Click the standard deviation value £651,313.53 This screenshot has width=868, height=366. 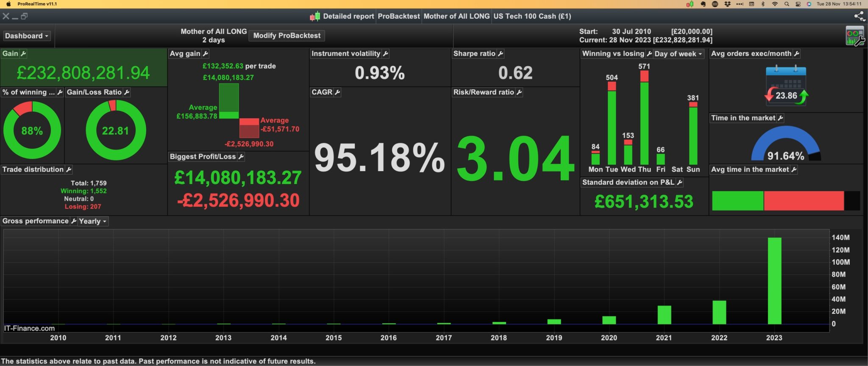(644, 202)
